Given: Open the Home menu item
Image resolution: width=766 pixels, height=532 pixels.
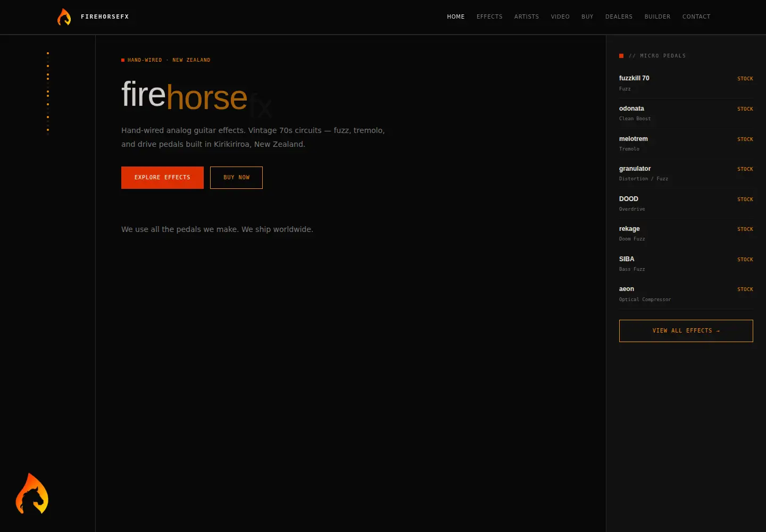Looking at the screenshot, I should (x=456, y=17).
